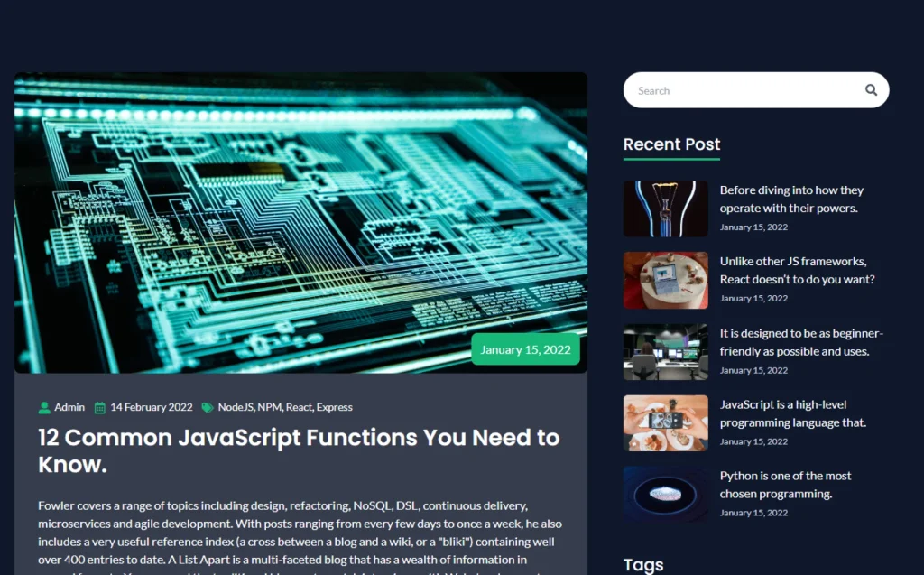Click the tag icon before NodeJS
924x575 pixels.
[x=208, y=407]
